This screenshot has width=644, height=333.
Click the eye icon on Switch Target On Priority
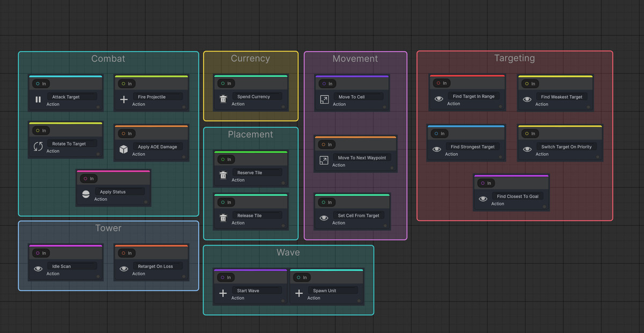527,149
